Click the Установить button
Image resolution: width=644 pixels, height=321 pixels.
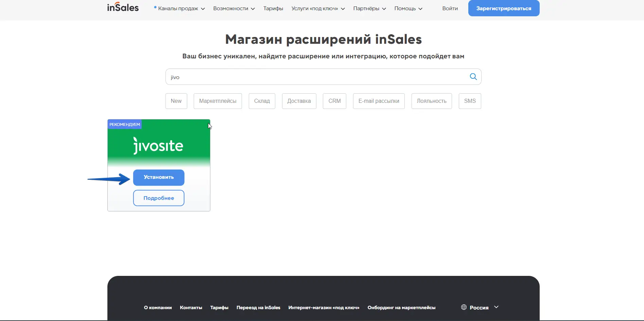[159, 177]
